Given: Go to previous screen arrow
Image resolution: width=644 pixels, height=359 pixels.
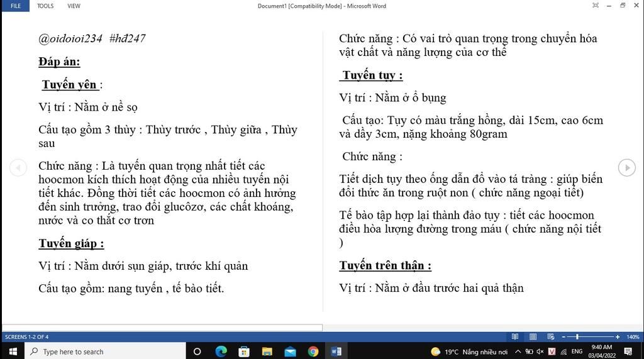Looking at the screenshot, I should pyautogui.click(x=18, y=168).
